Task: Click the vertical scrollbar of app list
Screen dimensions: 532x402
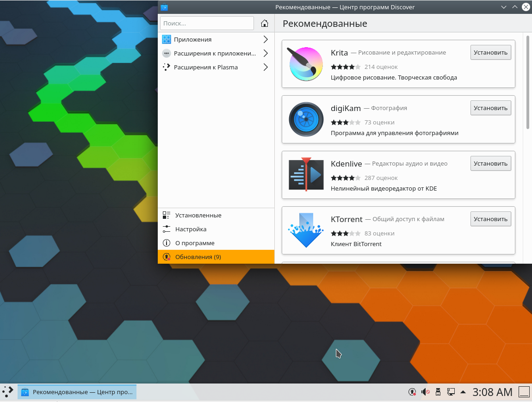Action: click(x=528, y=82)
